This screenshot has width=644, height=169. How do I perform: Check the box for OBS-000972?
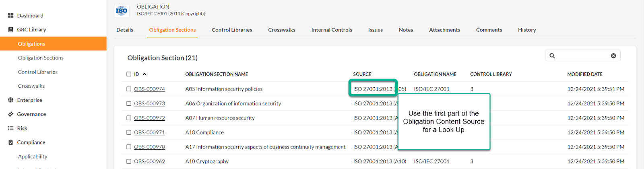pyautogui.click(x=129, y=118)
